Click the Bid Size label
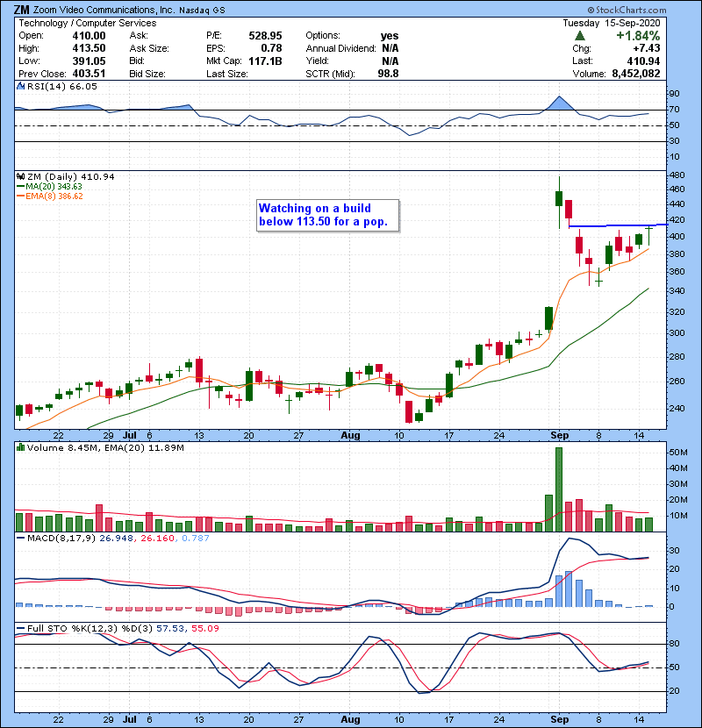The width and height of the screenshot is (702, 728). pos(147,74)
